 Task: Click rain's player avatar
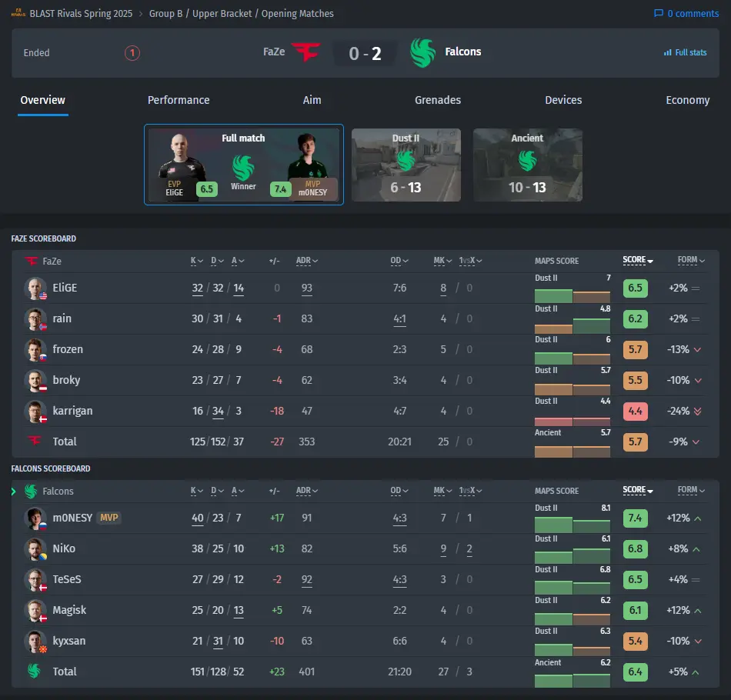click(x=35, y=318)
